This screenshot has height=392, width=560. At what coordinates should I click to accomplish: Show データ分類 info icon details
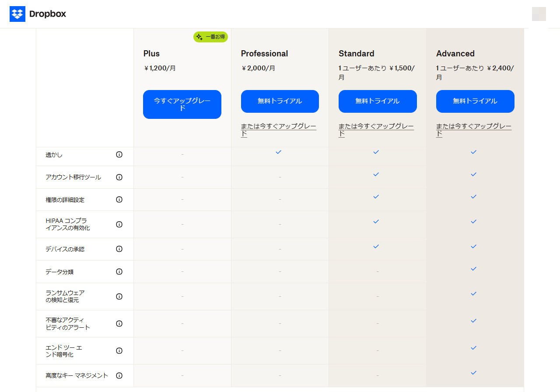click(x=119, y=272)
